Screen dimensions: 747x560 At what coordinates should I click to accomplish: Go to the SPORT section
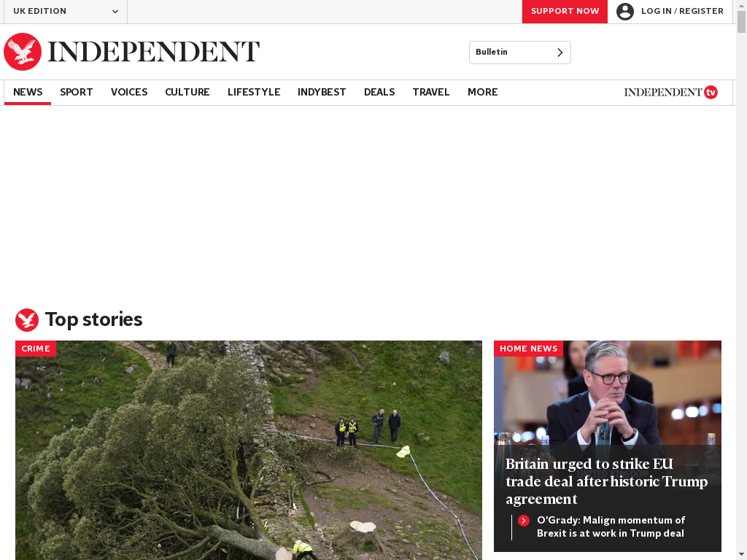point(76,93)
